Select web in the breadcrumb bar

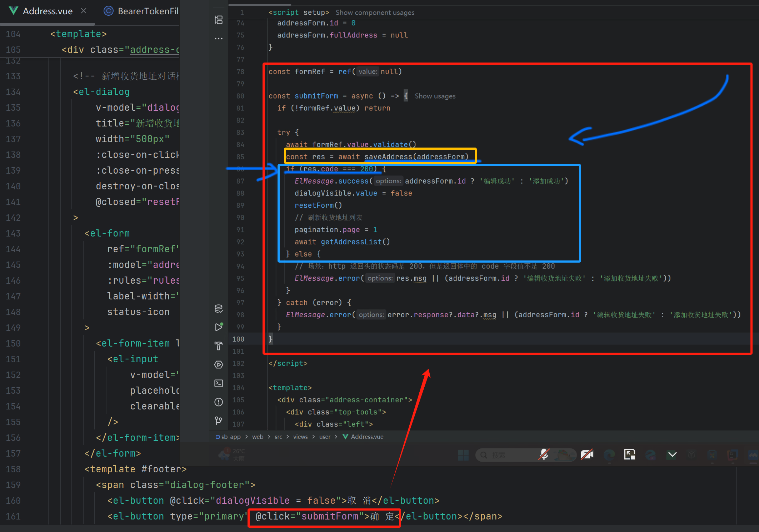click(x=258, y=437)
